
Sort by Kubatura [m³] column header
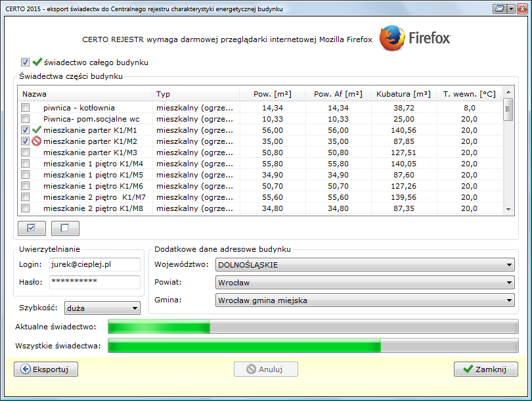pyautogui.click(x=403, y=94)
